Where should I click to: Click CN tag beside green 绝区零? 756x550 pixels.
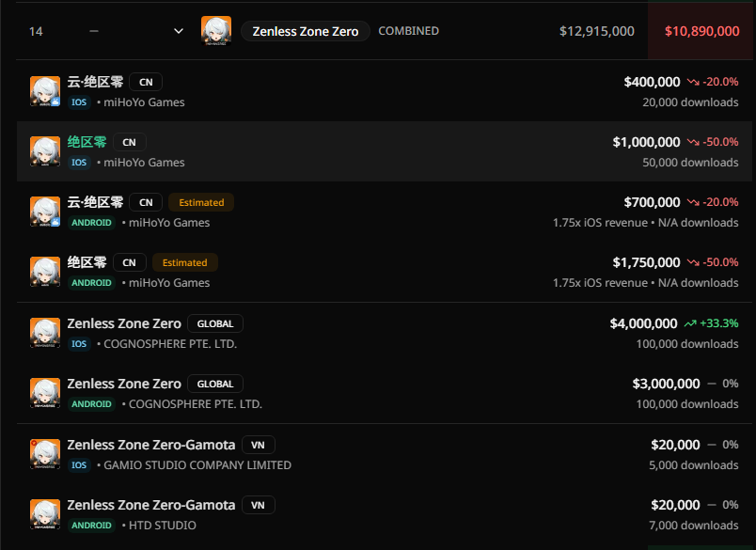click(129, 142)
